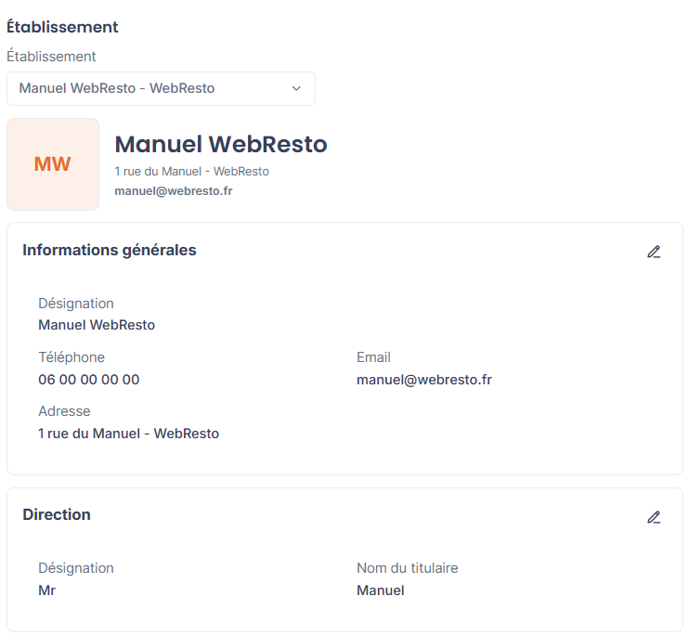688x635 pixels.
Task: Click the manuel@webresto.fr header email
Action: coord(173,191)
